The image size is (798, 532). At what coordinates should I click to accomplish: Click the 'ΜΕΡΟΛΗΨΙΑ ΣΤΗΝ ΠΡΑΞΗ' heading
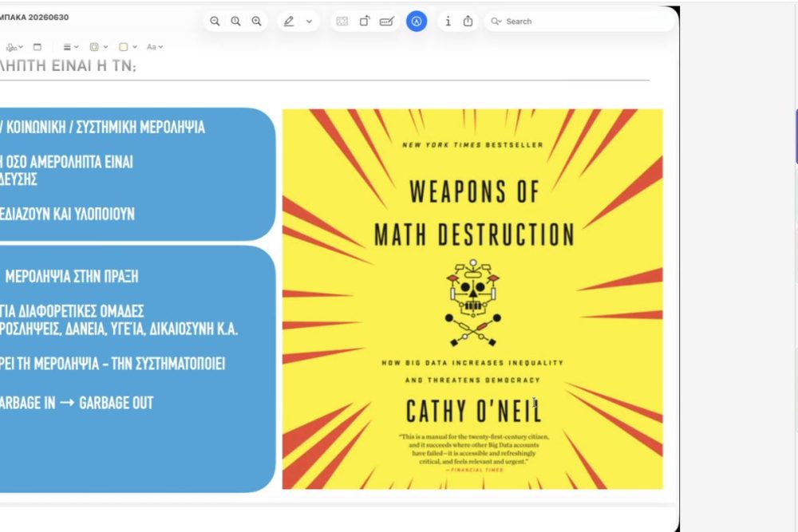click(x=72, y=276)
